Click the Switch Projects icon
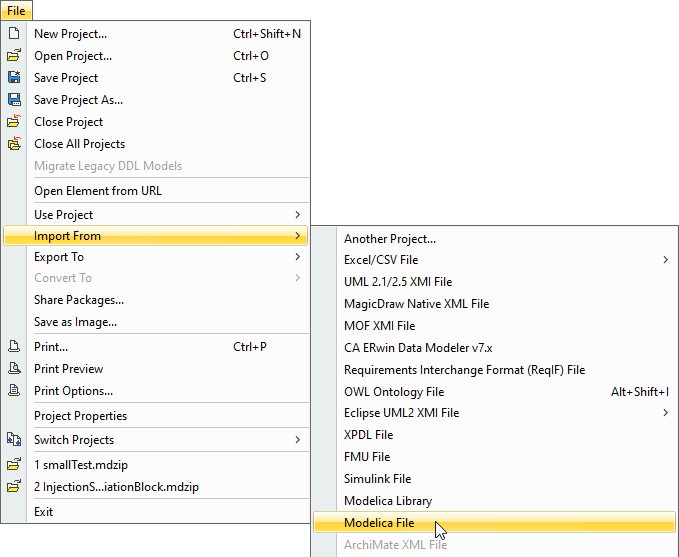This screenshot has height=557, width=679. coord(14,440)
